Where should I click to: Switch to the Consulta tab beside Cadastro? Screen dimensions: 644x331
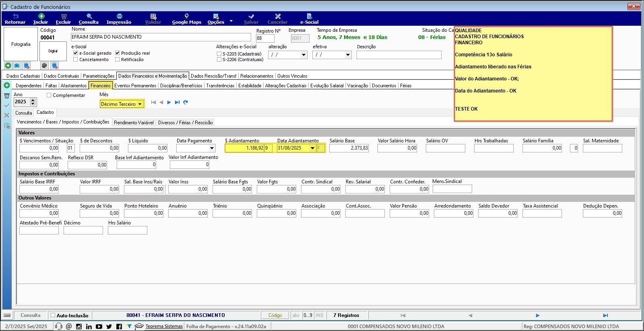point(24,113)
